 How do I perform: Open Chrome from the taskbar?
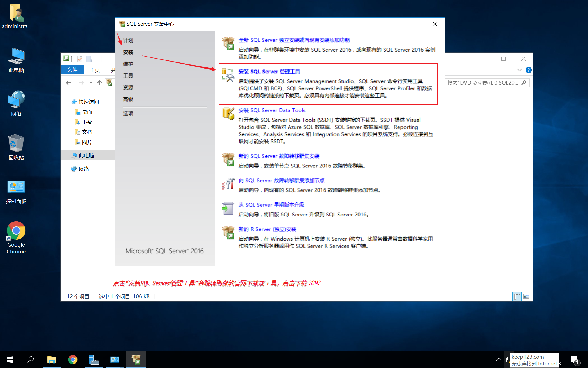coord(73,360)
